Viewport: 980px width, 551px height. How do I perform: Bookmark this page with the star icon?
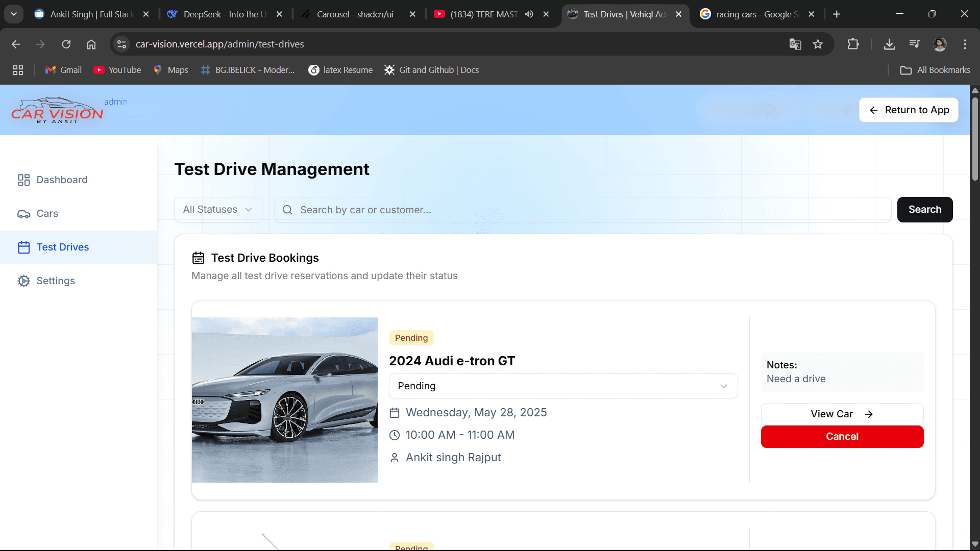[x=818, y=44]
